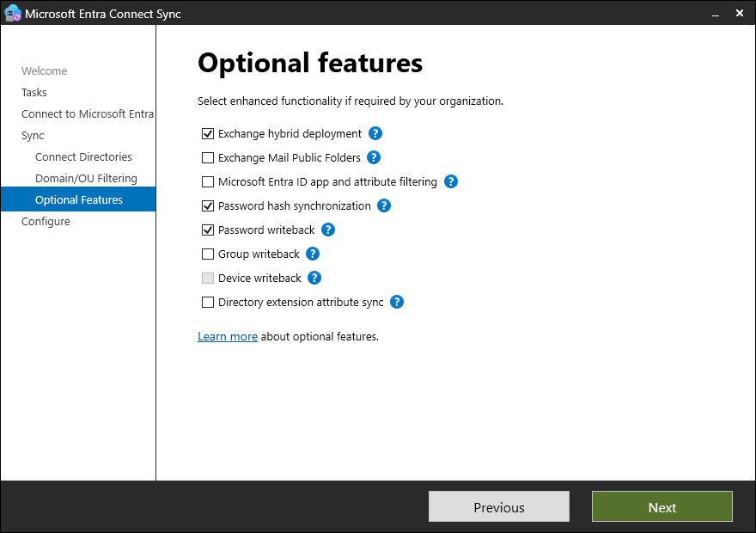Tick Directory extension attribute sync checkbox
Screen dimensions: 756x533
coord(208,303)
